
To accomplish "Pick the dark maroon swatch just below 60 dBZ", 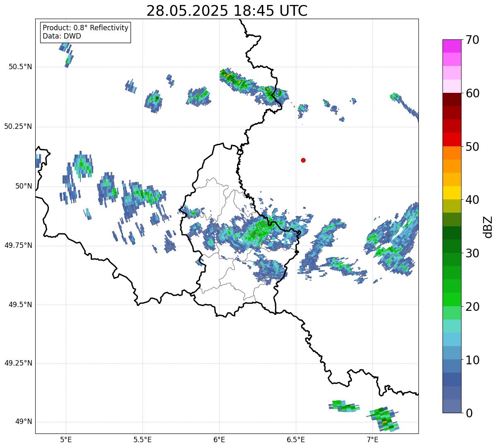I will (452, 99).
